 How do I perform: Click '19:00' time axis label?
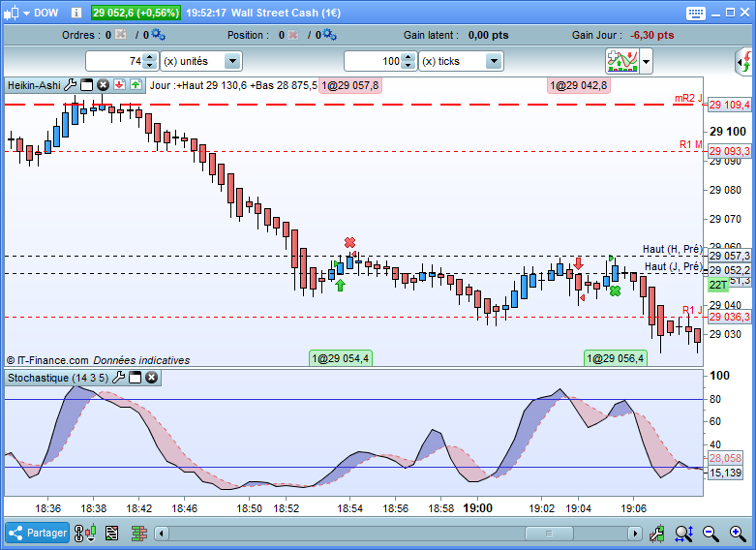(x=478, y=508)
